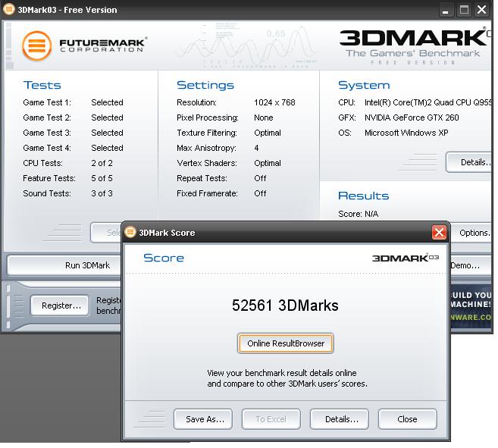Viewport: 498px width, 448px height.
Task: Click the 'System' section heading
Action: [364, 85]
